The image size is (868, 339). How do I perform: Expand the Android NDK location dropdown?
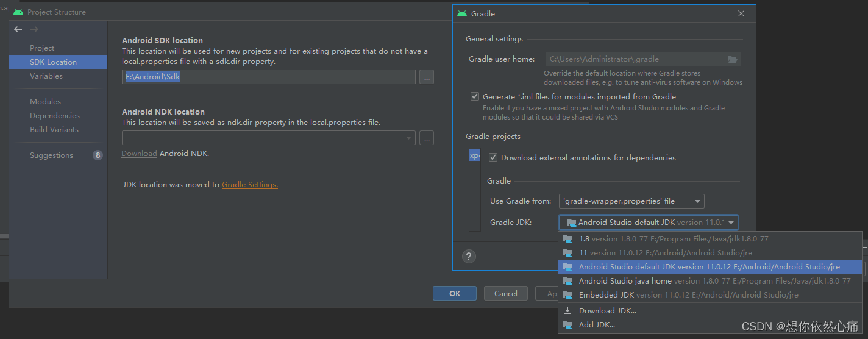click(409, 138)
